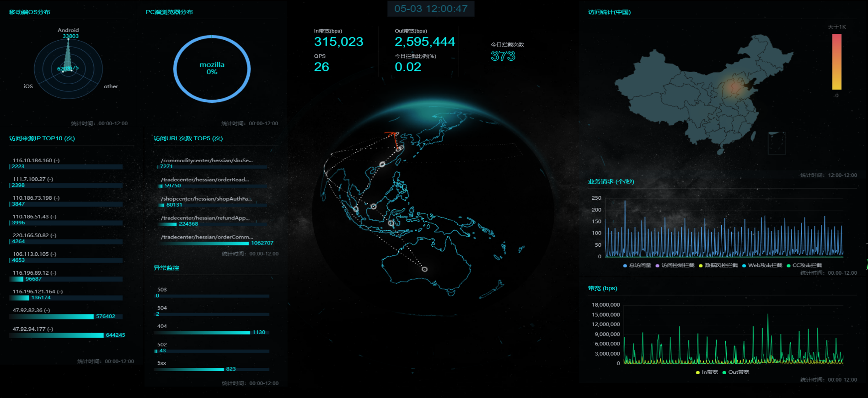This screenshot has width=868, height=398.
Task: Click the South China Sea island outline inset
Action: pyautogui.click(x=777, y=143)
